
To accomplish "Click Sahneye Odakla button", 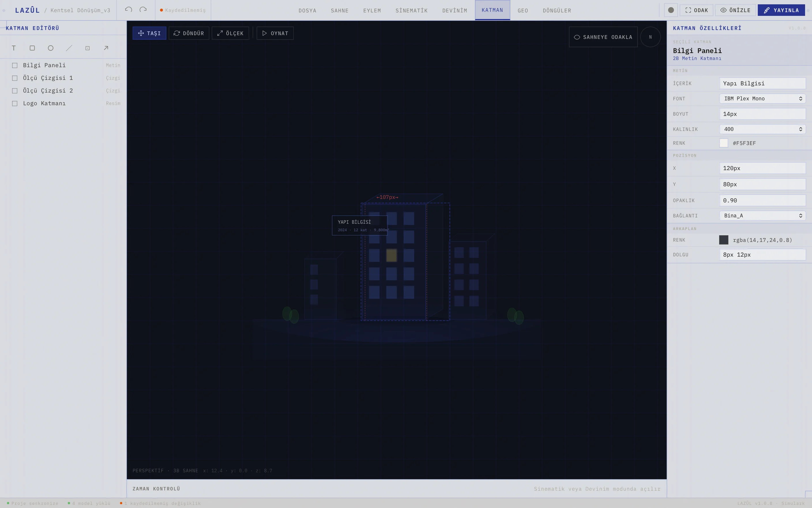I will coord(603,37).
